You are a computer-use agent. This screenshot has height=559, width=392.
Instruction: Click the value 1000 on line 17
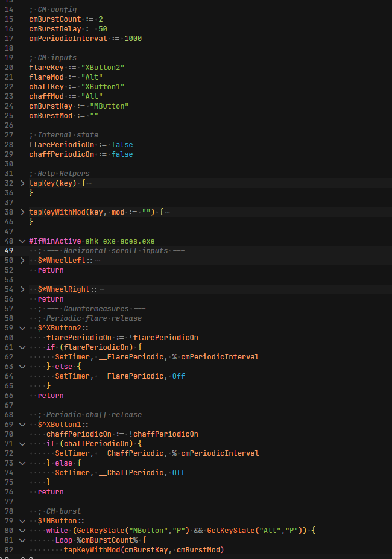point(133,39)
